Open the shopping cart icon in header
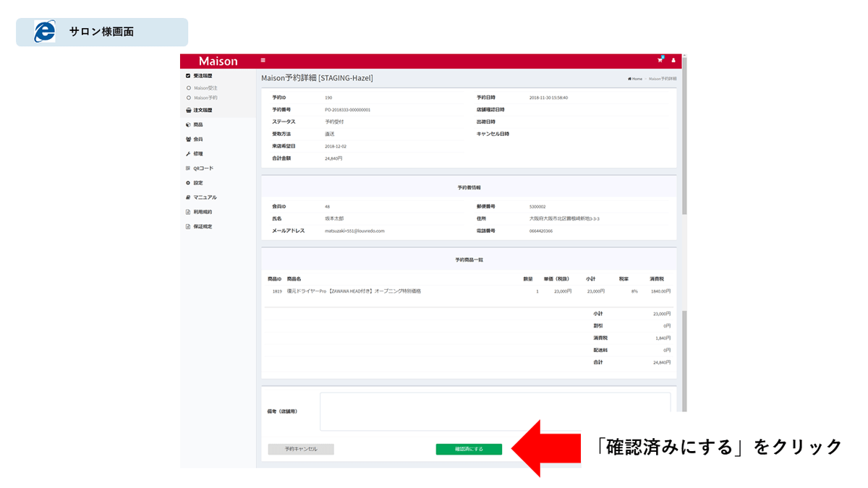Image resolution: width=868 pixels, height=488 pixels. click(x=660, y=60)
